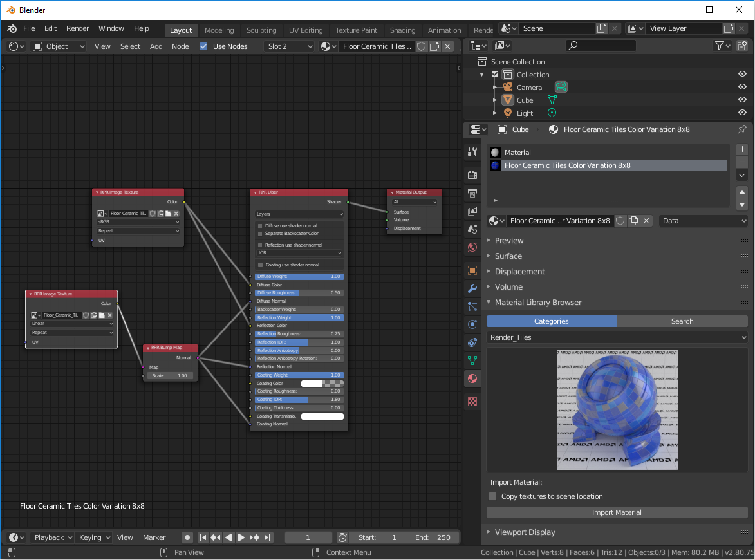
Task: Open the Texture checker properties tab
Action: (x=472, y=402)
